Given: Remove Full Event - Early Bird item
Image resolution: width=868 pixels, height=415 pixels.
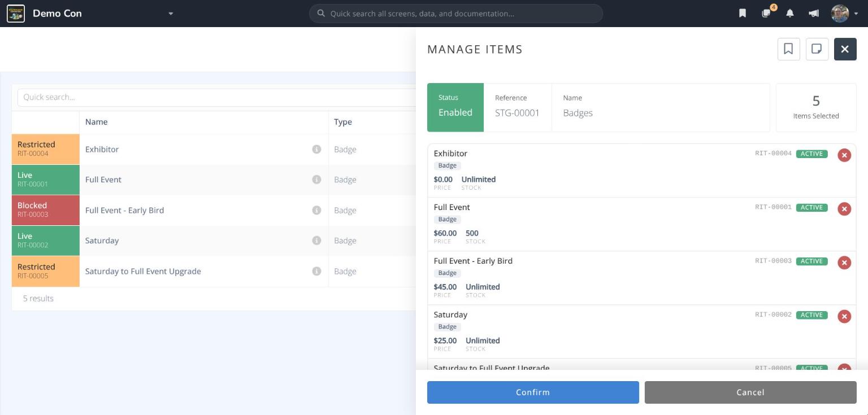Looking at the screenshot, I should coord(844,263).
